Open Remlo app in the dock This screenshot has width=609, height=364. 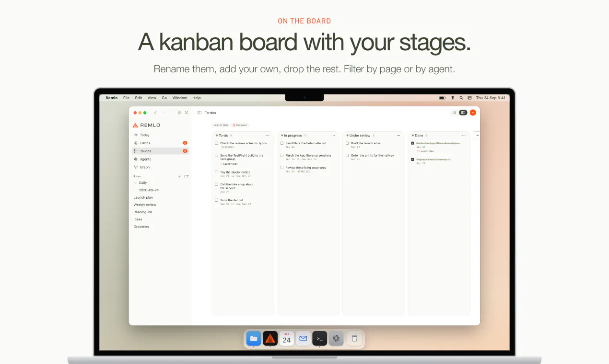click(x=270, y=339)
